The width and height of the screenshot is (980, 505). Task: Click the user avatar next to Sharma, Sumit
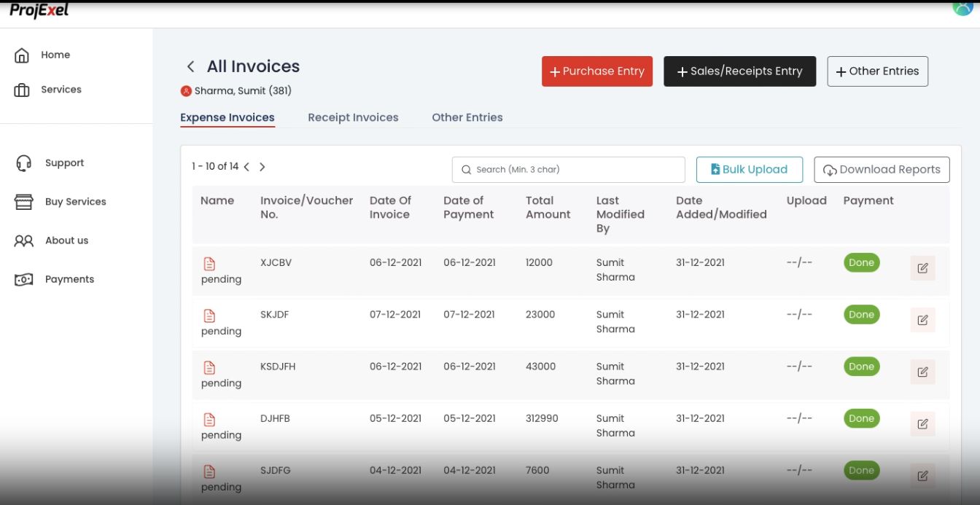(x=186, y=91)
